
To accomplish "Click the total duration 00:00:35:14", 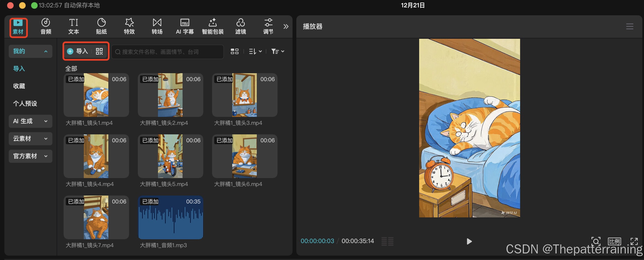I will point(358,241).
